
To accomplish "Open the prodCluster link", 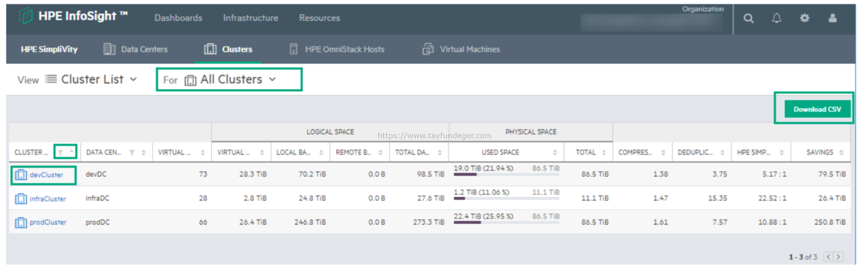I will (48, 222).
